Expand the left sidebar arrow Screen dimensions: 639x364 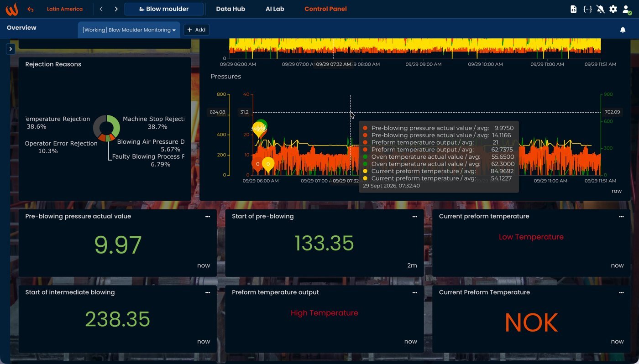pyautogui.click(x=10, y=49)
